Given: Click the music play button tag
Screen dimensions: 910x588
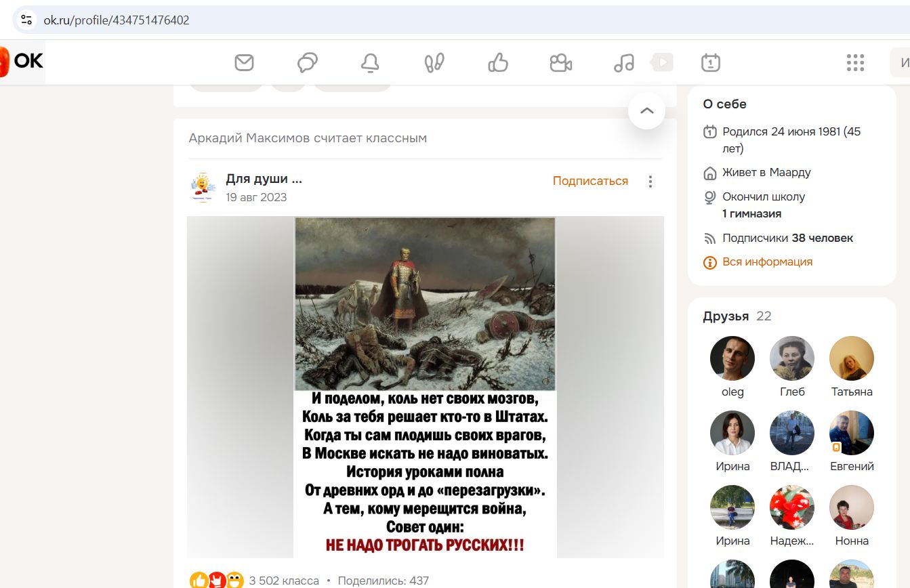Looking at the screenshot, I should coord(662,62).
